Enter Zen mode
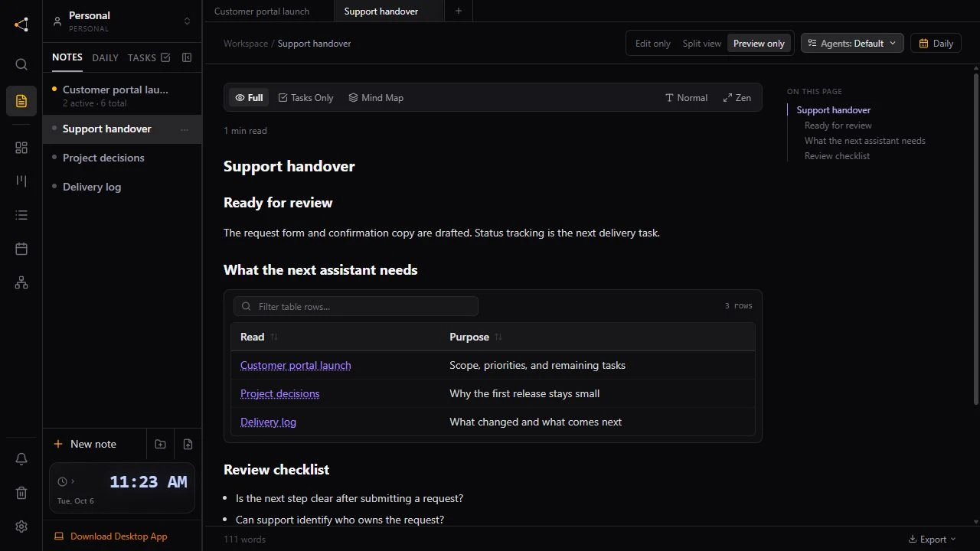980x551 pixels. coord(737,98)
